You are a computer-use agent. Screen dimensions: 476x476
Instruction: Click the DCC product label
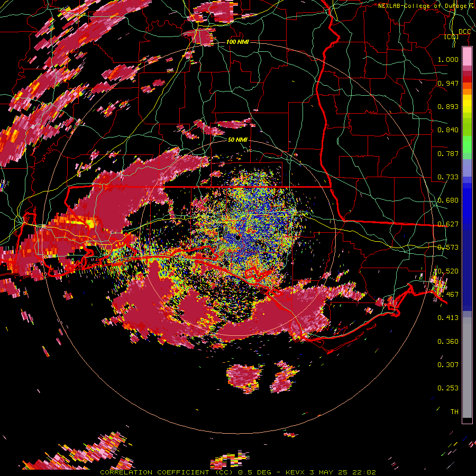click(464, 32)
